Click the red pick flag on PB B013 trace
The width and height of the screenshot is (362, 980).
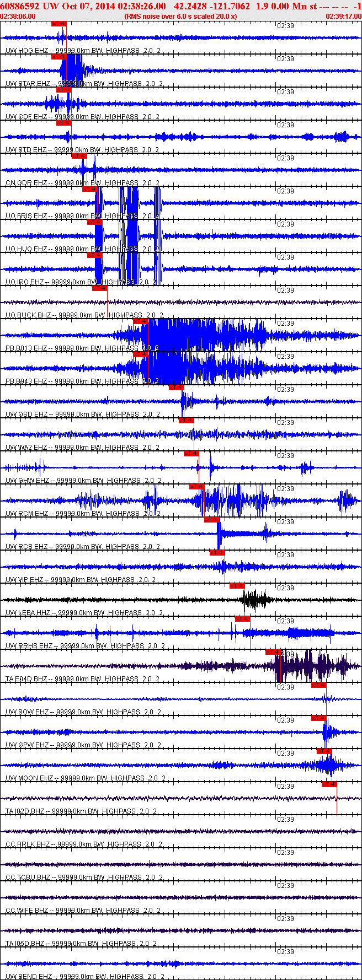point(141,321)
